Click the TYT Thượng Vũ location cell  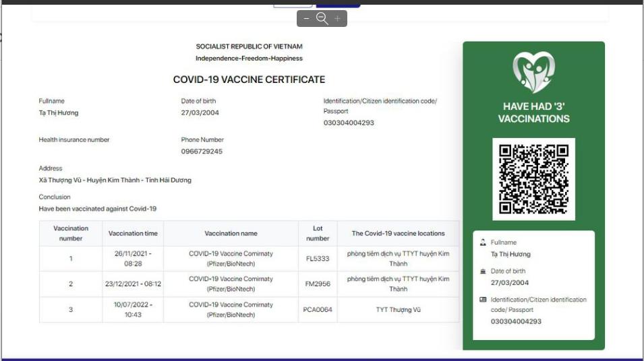tap(398, 310)
